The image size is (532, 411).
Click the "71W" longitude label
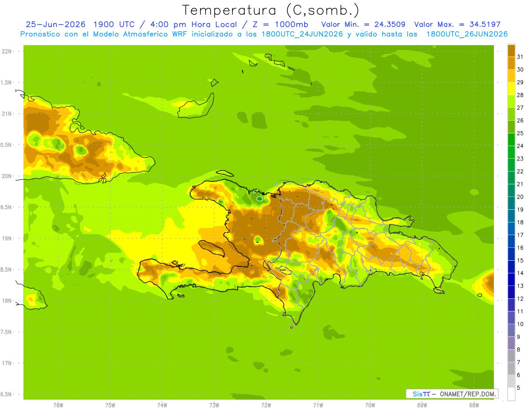[318, 405]
